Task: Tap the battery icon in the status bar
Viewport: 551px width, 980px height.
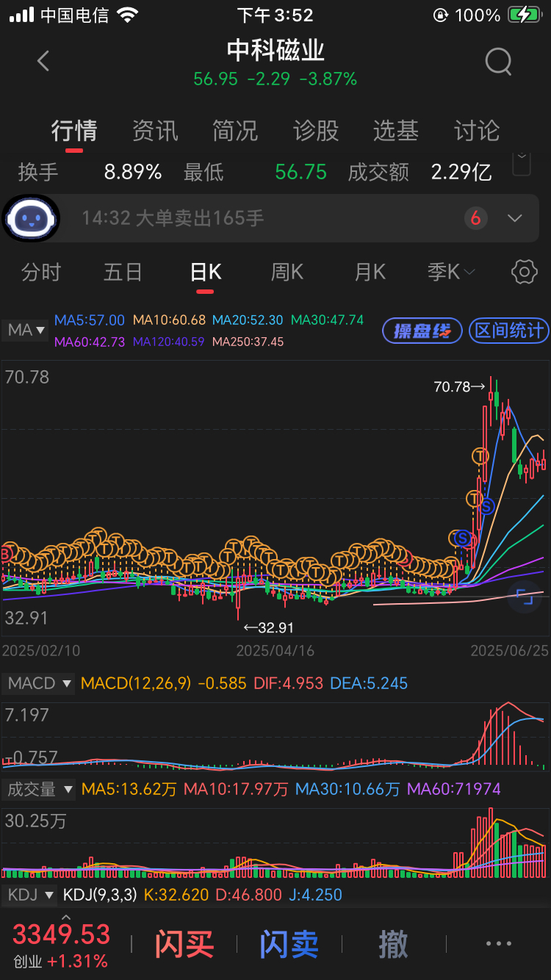Action: click(x=524, y=15)
